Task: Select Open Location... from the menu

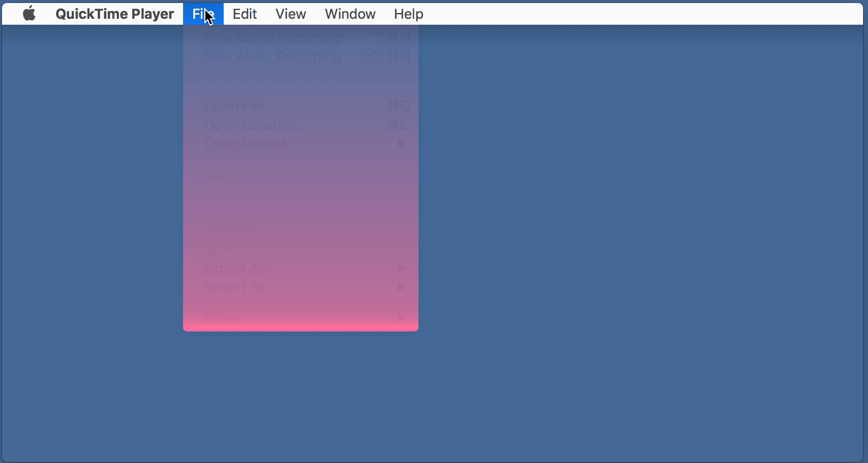Action: 301,125
